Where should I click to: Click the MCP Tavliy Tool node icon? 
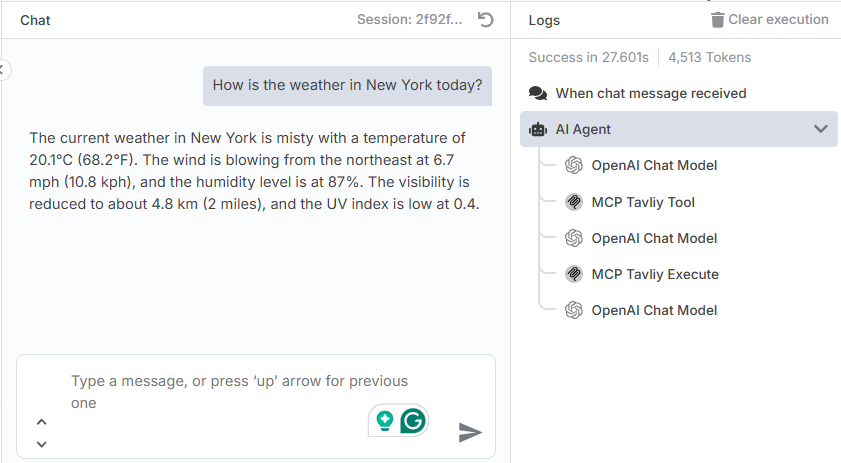(574, 202)
